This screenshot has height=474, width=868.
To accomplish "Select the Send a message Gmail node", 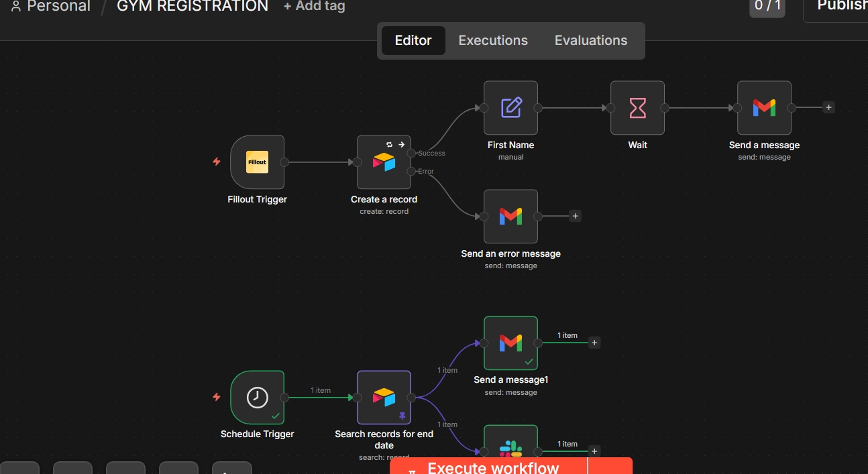I will coord(764,108).
